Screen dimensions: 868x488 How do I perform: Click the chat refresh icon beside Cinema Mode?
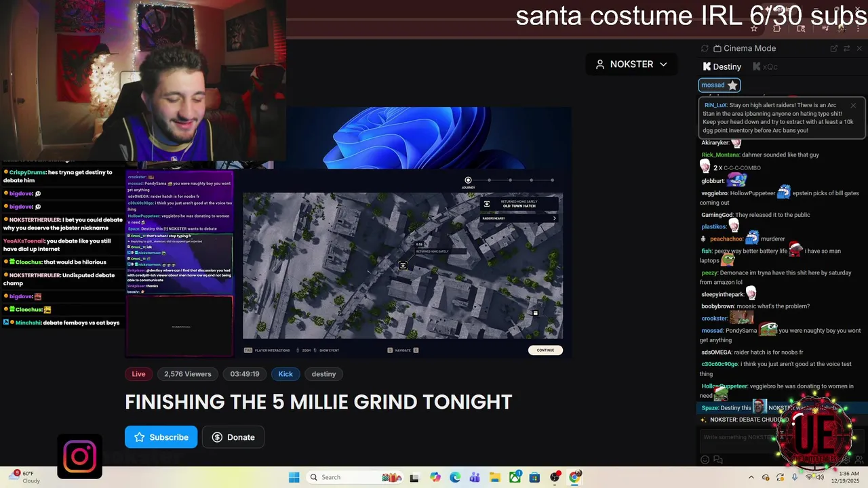tap(705, 48)
